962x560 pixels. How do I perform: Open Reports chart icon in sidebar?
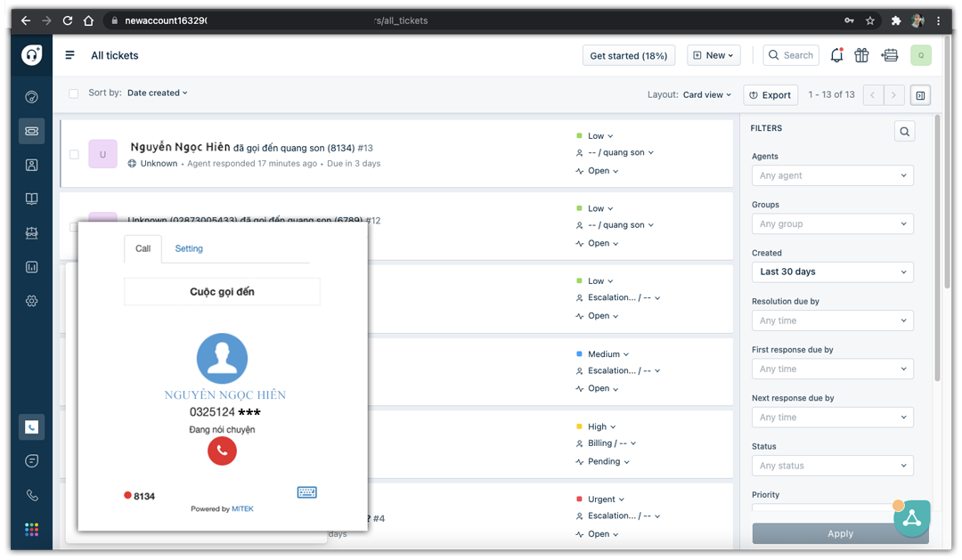click(x=31, y=266)
